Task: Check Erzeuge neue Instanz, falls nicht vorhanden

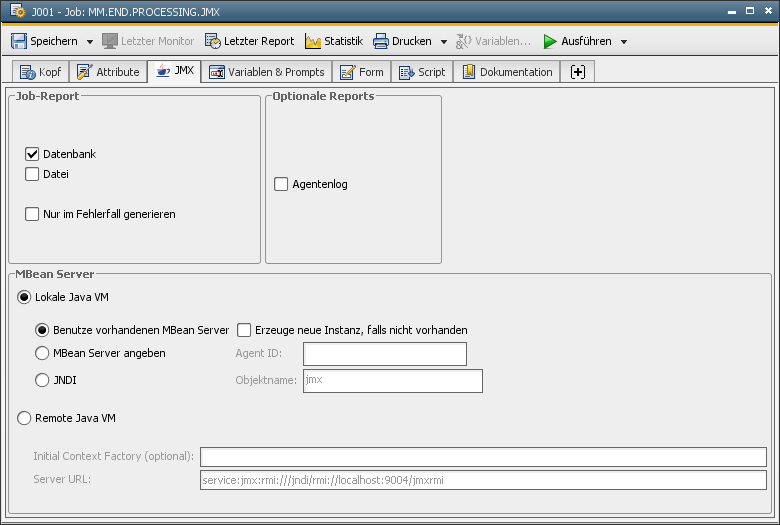Action: 244,330
